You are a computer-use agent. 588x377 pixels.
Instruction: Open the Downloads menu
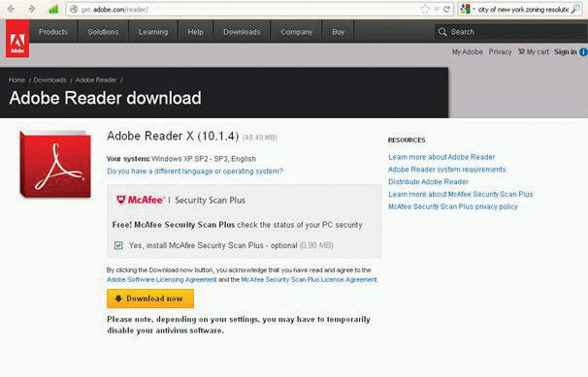point(242,32)
